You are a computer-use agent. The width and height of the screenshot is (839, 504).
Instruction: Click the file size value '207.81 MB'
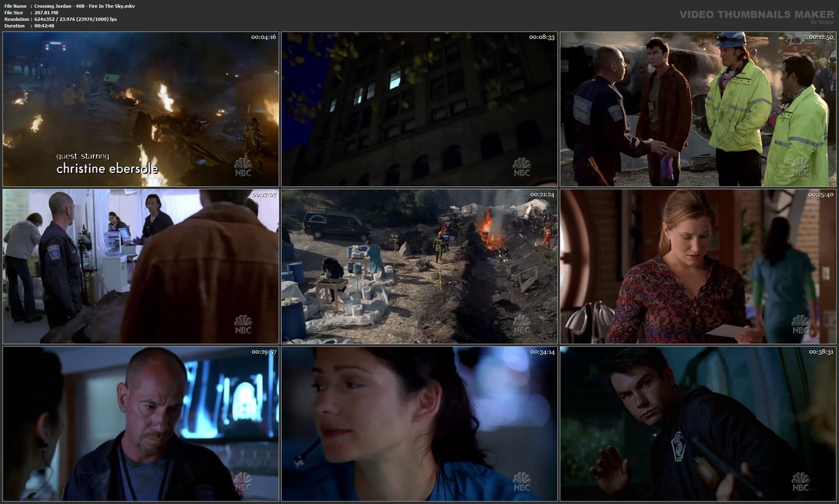[47, 12]
